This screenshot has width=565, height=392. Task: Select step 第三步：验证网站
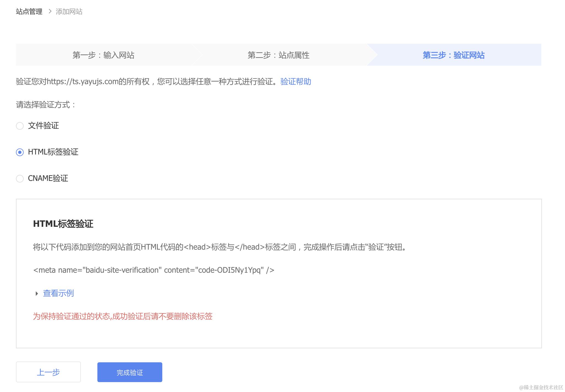(453, 55)
